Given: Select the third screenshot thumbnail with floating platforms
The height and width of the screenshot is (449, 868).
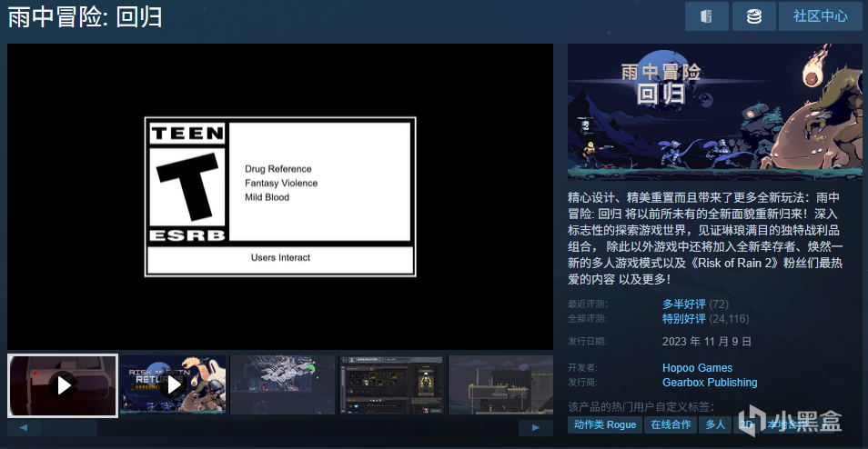Looking at the screenshot, I should [282, 384].
